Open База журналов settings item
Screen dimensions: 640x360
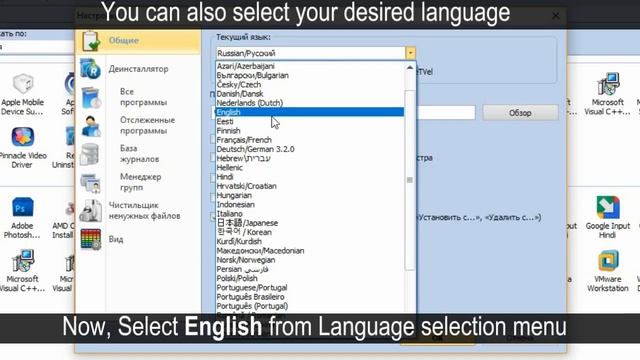click(140, 154)
